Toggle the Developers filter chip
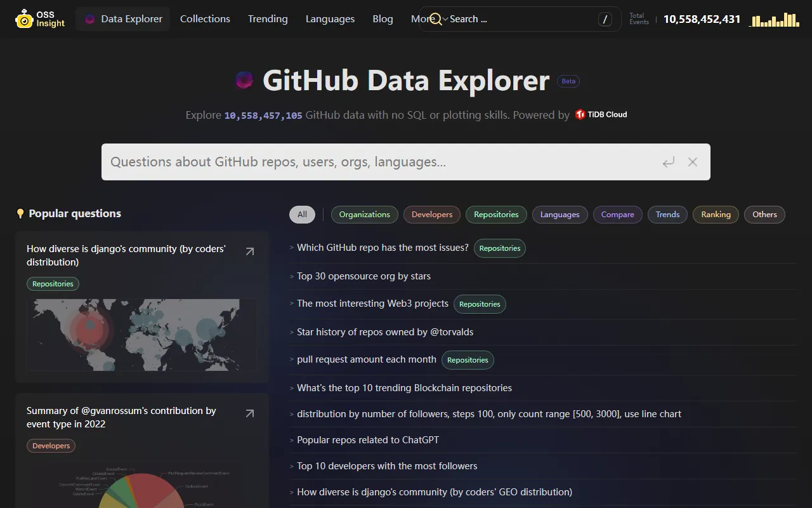 [x=431, y=215]
